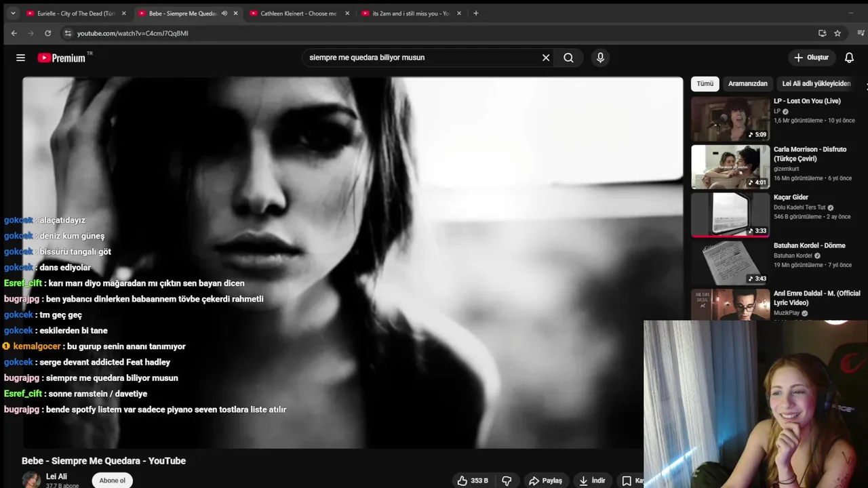868x488 pixels.
Task: Bookmark this page with the star icon
Action: pos(837,33)
